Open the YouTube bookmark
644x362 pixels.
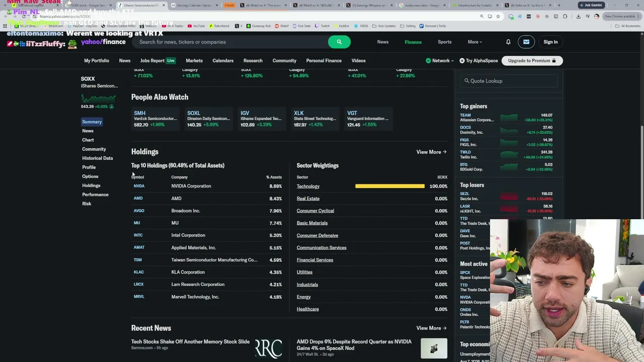197,26
